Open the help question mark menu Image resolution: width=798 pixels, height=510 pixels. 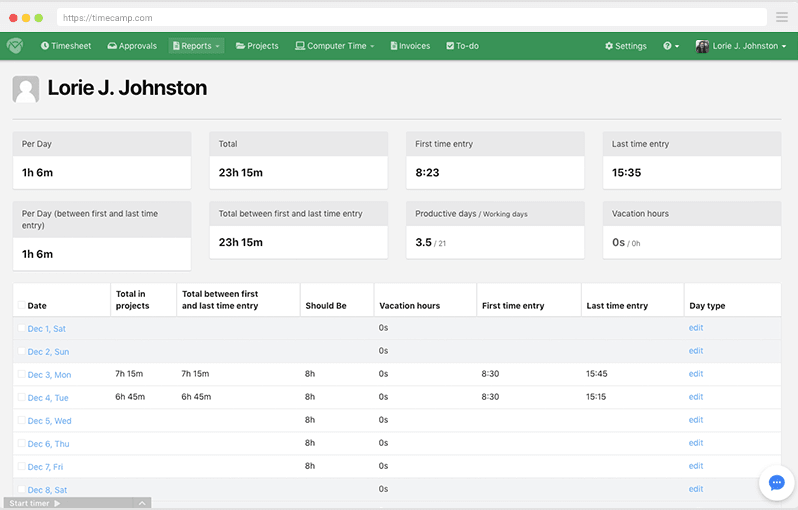[670, 46]
